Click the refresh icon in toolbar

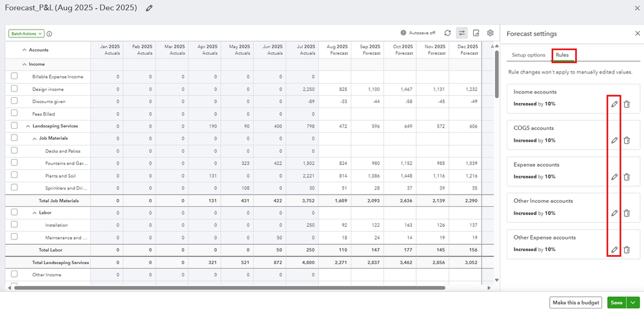447,33
